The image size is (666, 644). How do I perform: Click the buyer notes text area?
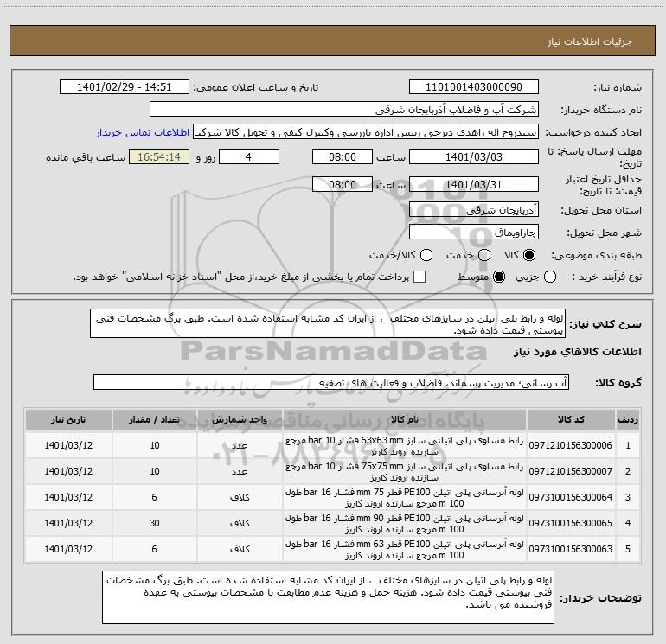tap(329, 597)
